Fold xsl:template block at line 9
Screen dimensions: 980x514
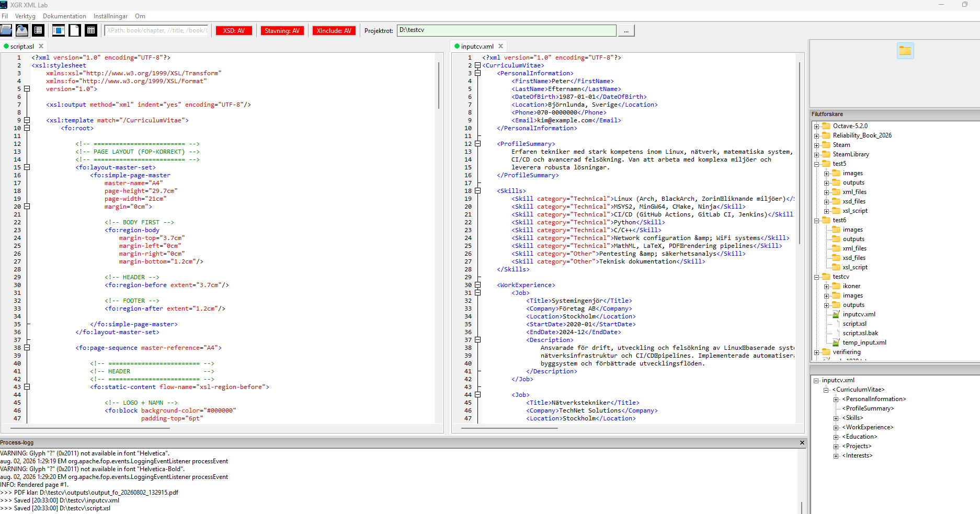(27, 120)
